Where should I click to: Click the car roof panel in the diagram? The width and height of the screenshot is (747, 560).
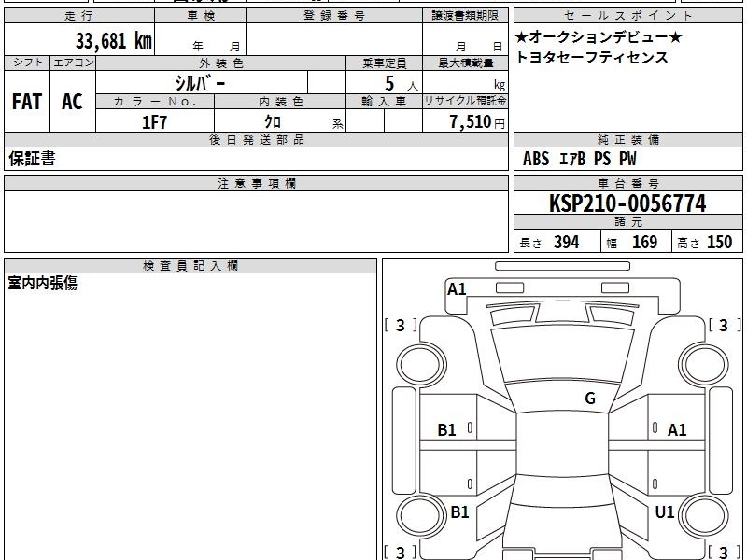click(x=562, y=442)
